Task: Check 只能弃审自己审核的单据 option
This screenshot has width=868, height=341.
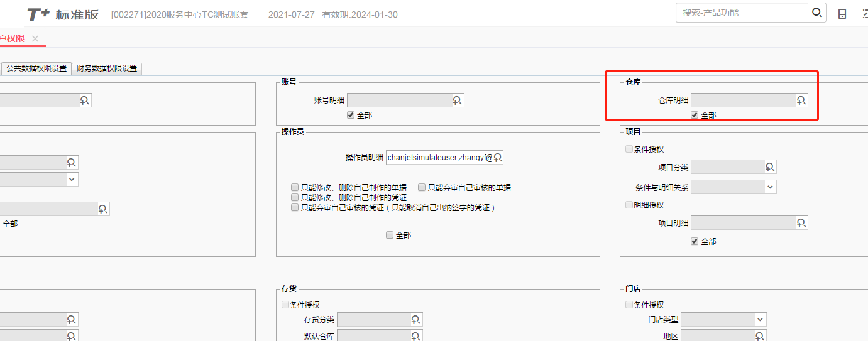Action: 422,187
